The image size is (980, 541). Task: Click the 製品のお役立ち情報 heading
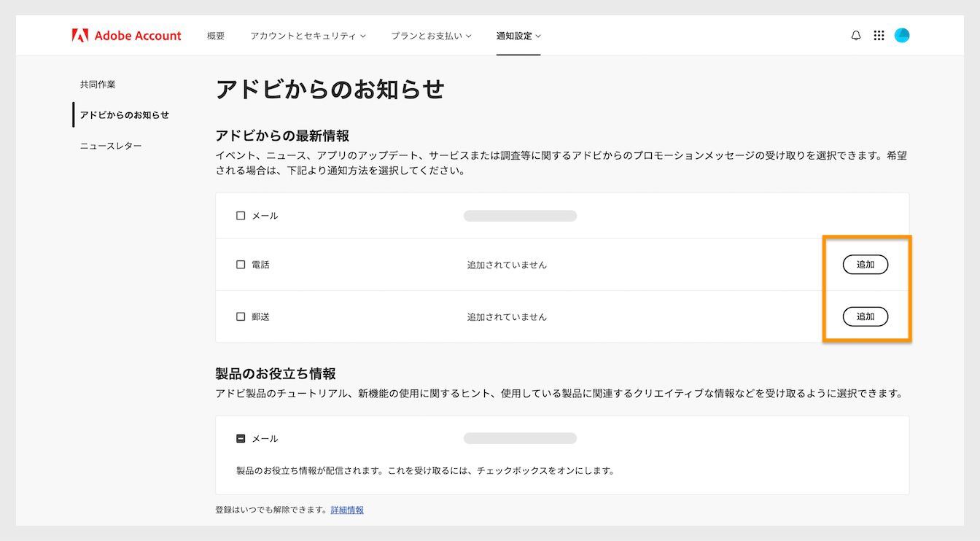pyautogui.click(x=276, y=373)
